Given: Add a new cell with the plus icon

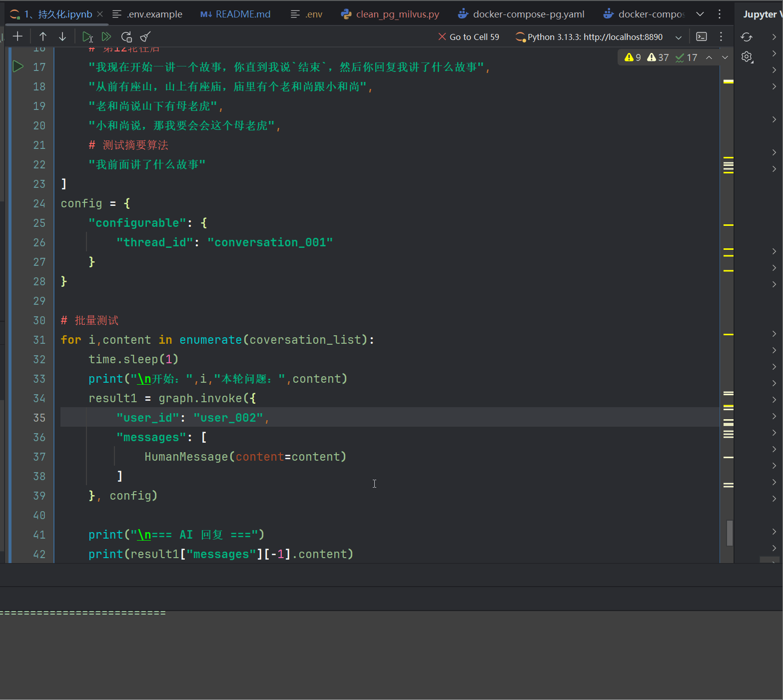Looking at the screenshot, I should (x=17, y=36).
